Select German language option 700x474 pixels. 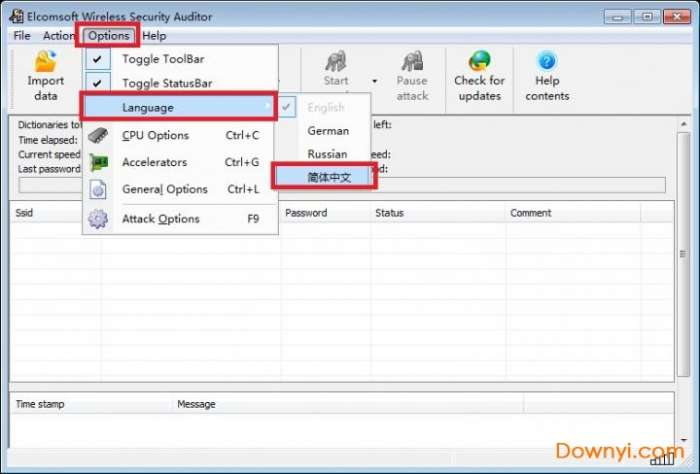[328, 131]
